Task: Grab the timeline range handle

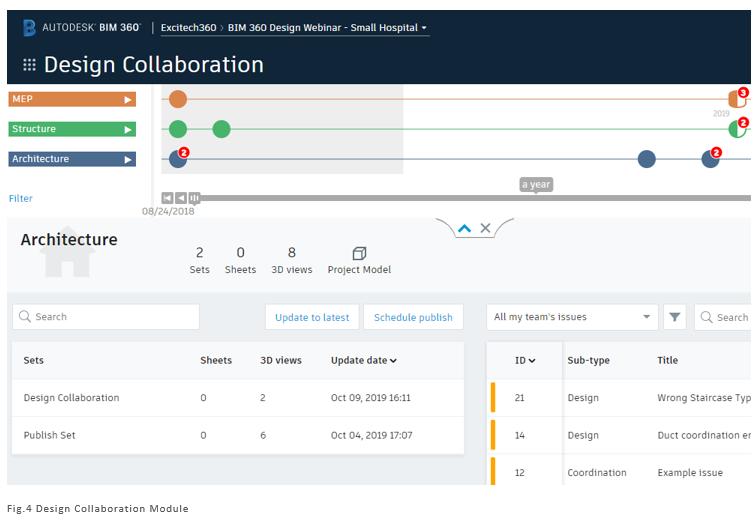Action: click(x=194, y=198)
